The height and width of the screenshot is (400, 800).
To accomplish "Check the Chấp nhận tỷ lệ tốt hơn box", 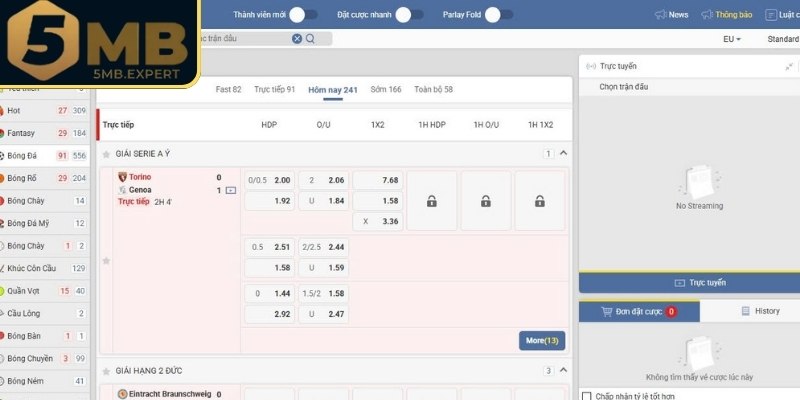I will [587, 396].
